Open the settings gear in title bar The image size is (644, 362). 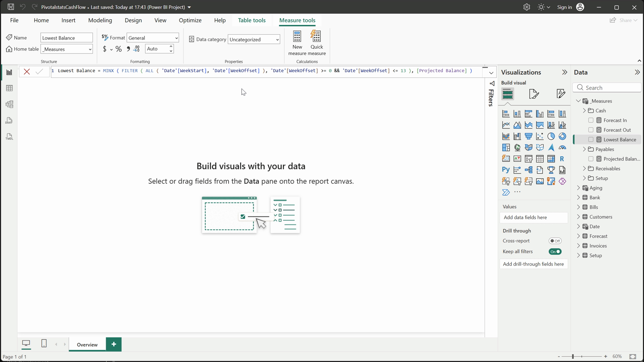pos(526,7)
